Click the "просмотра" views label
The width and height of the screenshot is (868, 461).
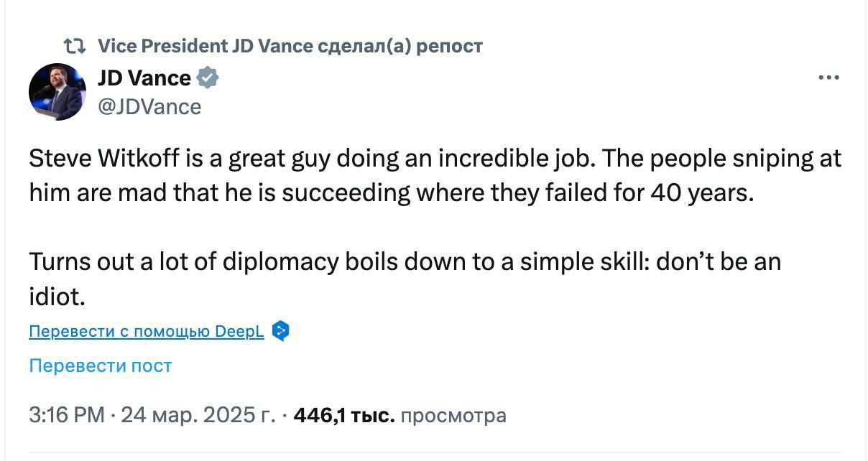453,415
